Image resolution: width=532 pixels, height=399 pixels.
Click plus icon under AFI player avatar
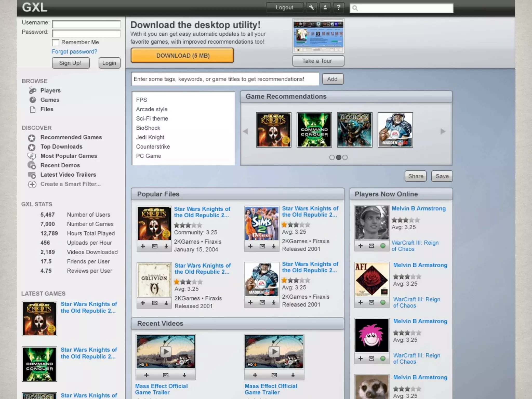(360, 302)
